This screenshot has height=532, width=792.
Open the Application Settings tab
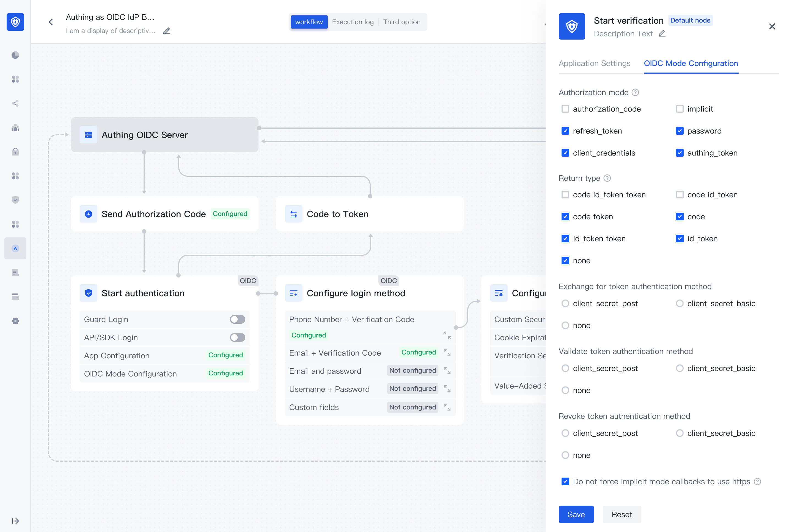tap(595, 63)
